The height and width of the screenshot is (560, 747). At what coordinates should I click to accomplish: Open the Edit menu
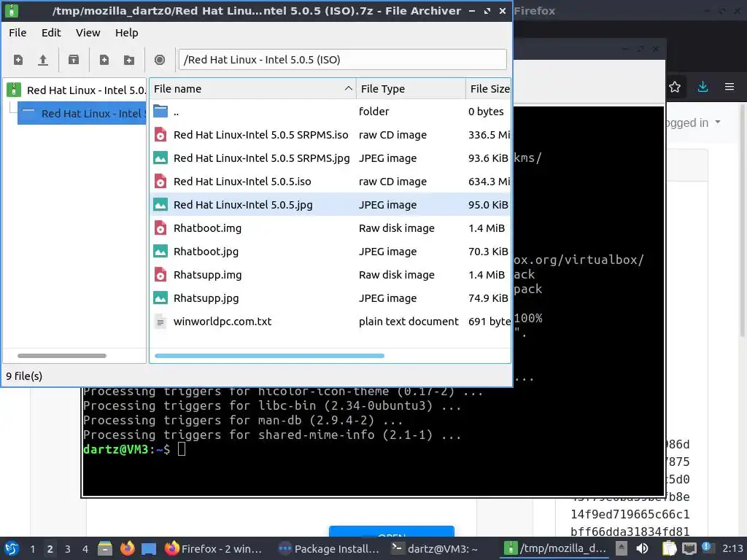[51, 33]
